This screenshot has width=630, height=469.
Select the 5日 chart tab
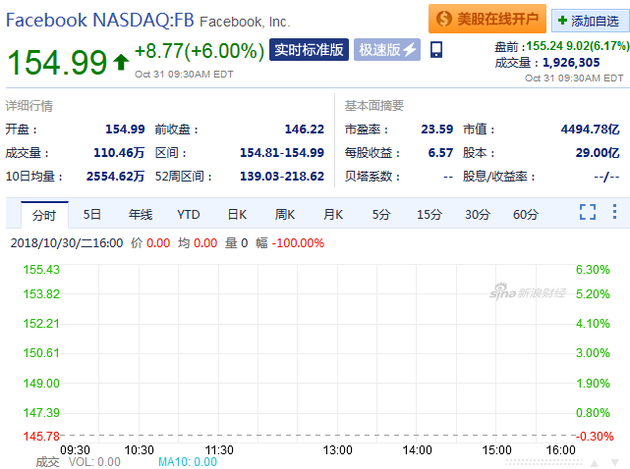92,215
